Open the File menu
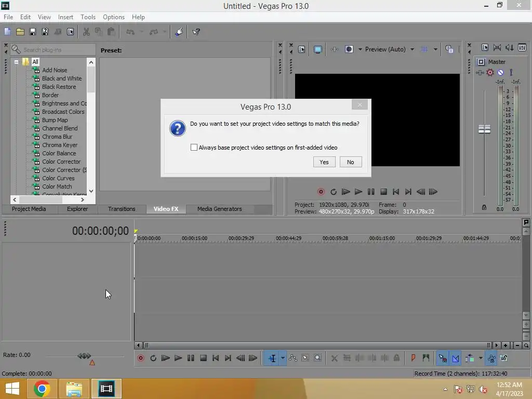The height and width of the screenshot is (399, 532). pos(8,17)
